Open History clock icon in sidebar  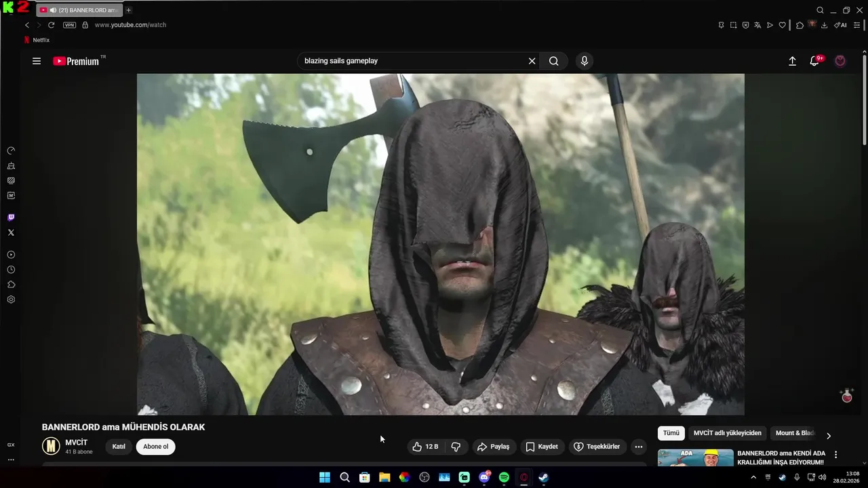(11, 270)
